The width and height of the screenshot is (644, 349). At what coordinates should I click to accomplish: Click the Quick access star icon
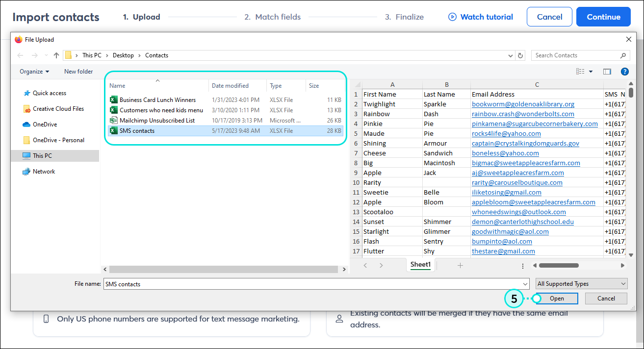pyautogui.click(x=26, y=93)
